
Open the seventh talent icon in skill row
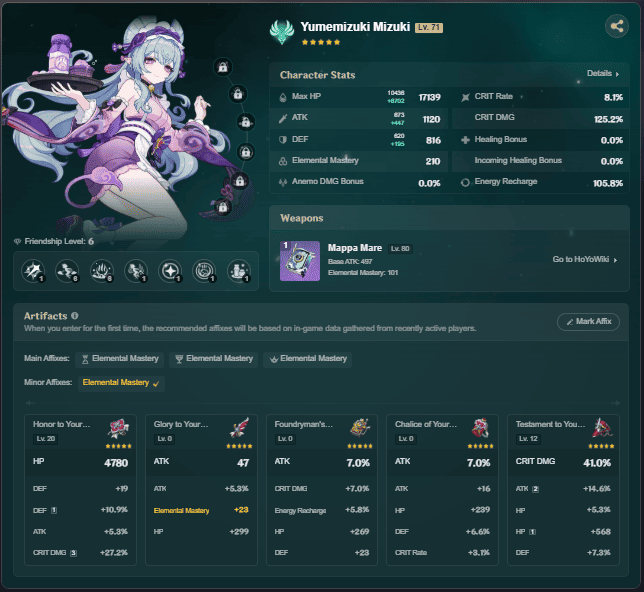pyautogui.click(x=239, y=271)
